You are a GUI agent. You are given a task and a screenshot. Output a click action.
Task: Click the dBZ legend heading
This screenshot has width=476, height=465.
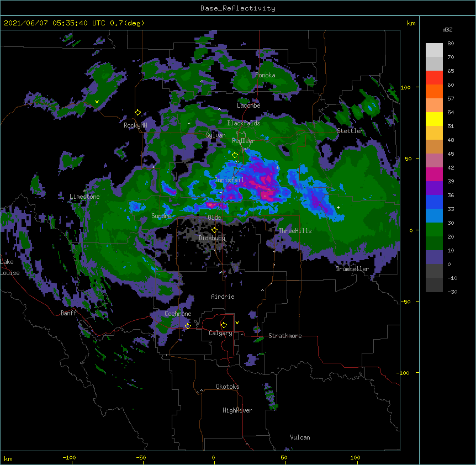[x=447, y=29]
